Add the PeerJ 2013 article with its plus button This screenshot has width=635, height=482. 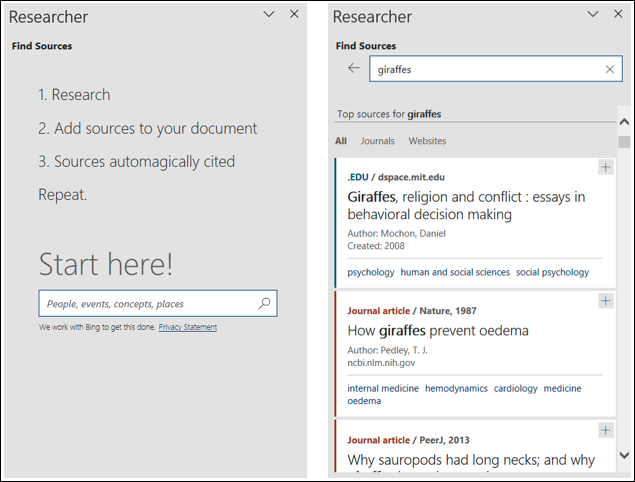[605, 430]
